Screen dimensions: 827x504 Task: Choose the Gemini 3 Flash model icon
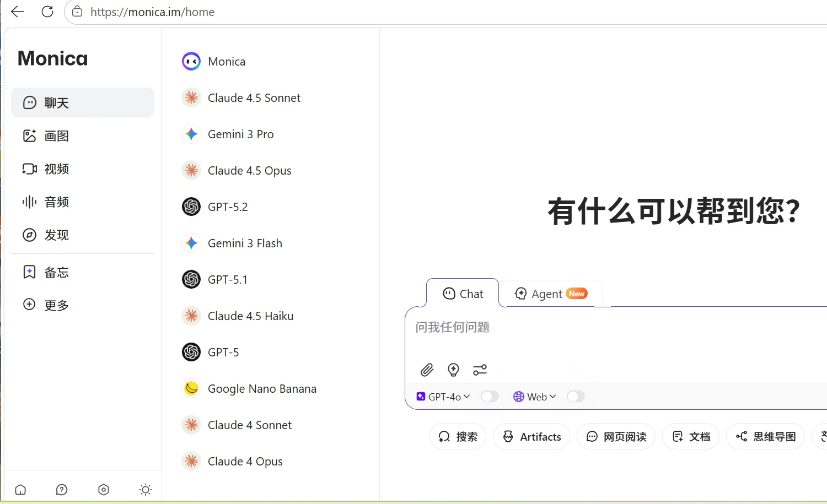(191, 243)
